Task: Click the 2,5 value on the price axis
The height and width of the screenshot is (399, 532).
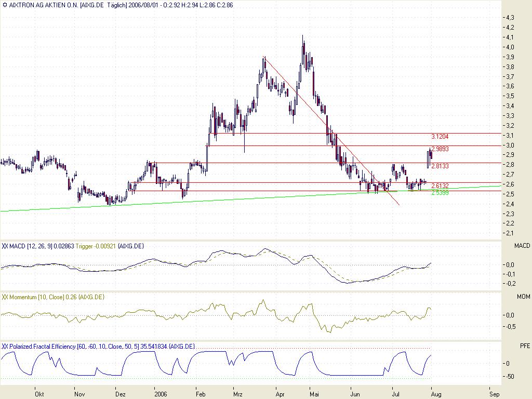Action: [510, 194]
